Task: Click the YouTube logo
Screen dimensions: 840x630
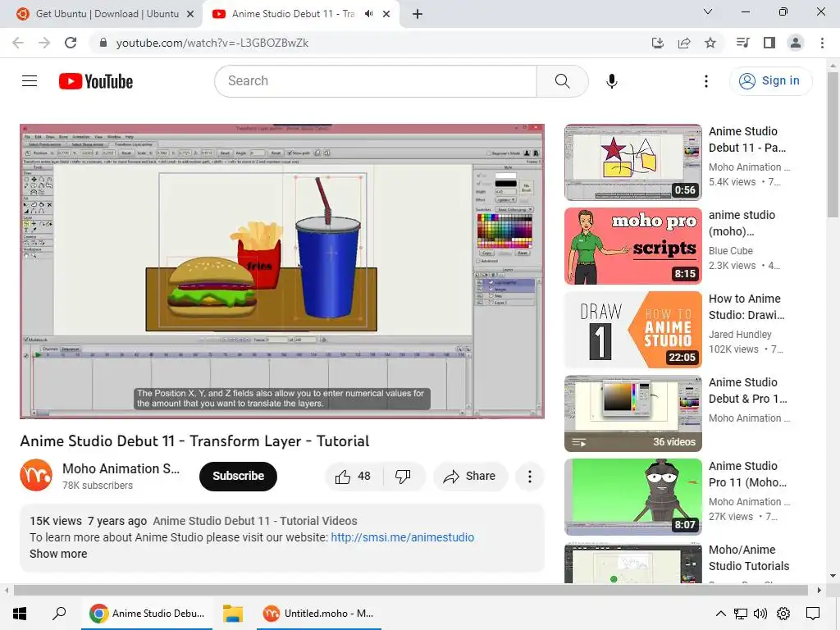Action: 96,81
